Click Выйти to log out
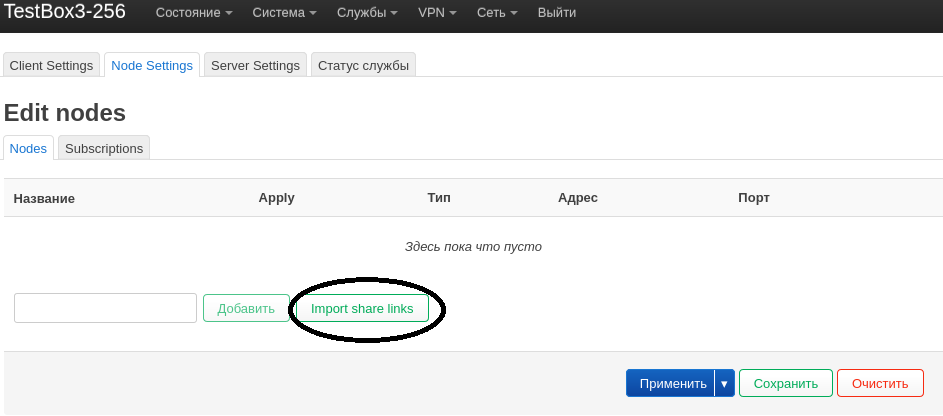 557,14
